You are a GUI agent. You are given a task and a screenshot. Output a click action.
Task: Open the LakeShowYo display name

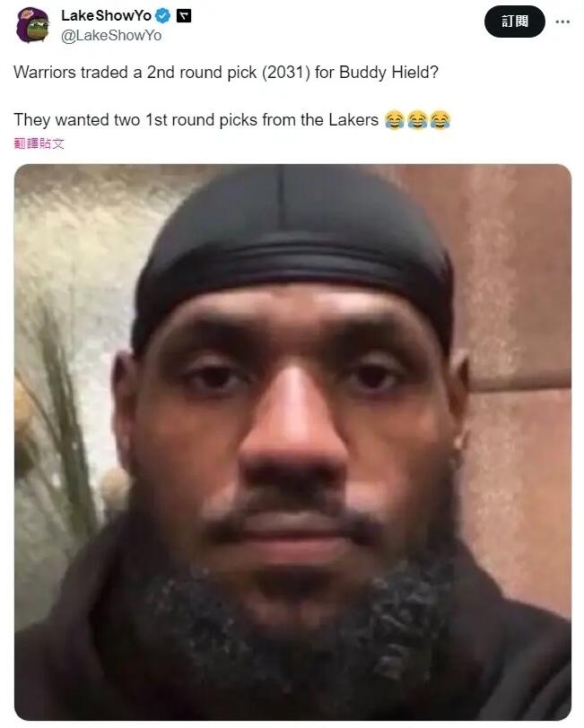(106, 16)
